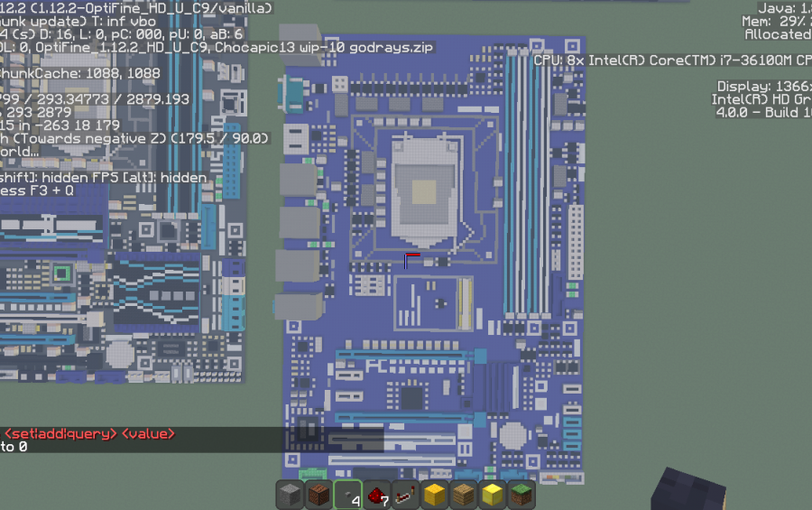Select the redstone lamp block slot
812x510 pixels.
pos(318,495)
